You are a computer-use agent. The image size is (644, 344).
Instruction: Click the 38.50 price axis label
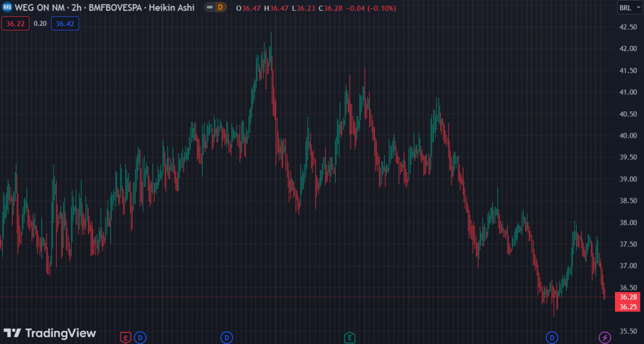(x=628, y=201)
